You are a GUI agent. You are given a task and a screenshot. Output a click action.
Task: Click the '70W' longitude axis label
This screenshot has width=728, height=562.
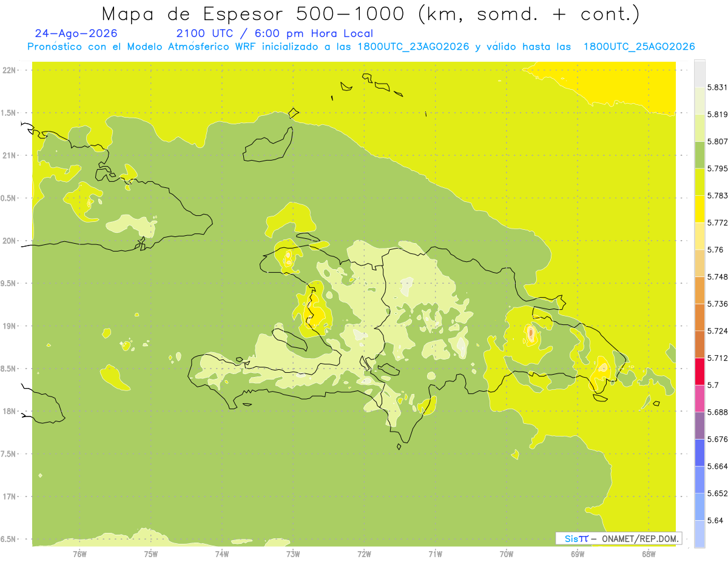tap(507, 554)
